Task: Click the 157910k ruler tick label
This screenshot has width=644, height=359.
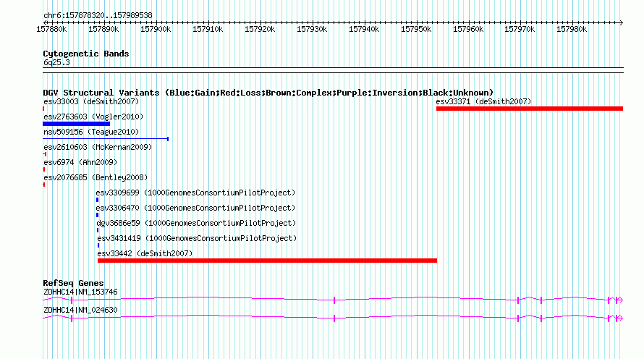Action: (208, 29)
